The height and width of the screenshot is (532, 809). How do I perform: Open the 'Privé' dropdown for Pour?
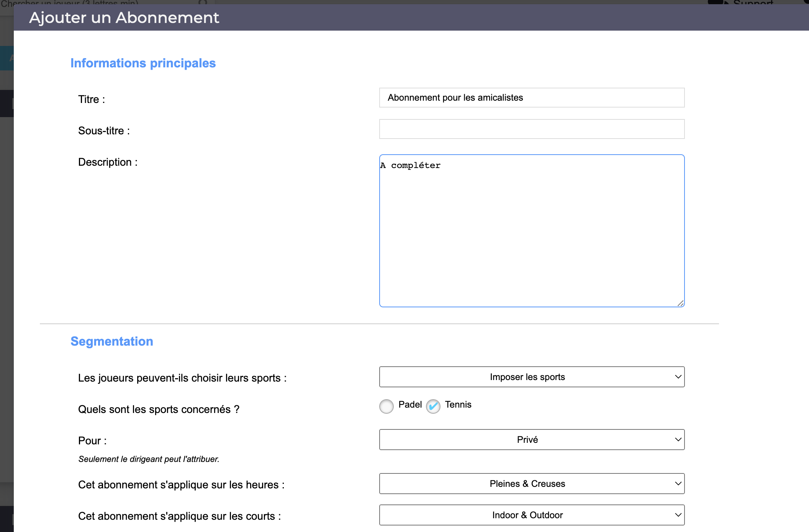coord(532,440)
